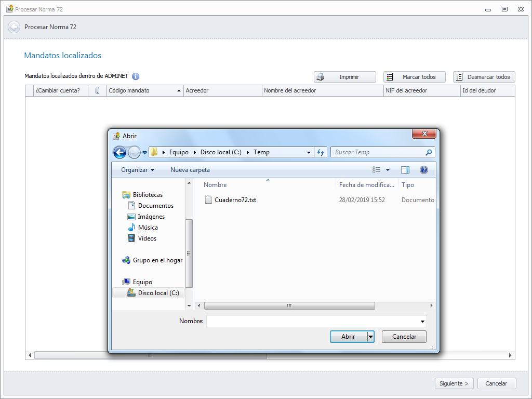Screen dimensions: 532x399
Task: Click the info icon beside Mandatos localizados dentro de ADMINET
Action: [x=136, y=76]
